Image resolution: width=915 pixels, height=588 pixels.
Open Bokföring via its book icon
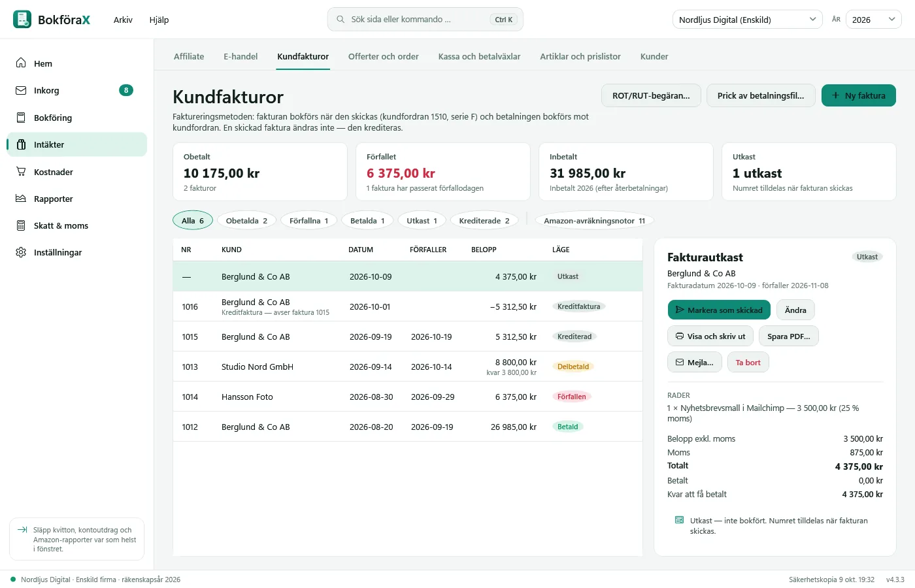click(21, 118)
